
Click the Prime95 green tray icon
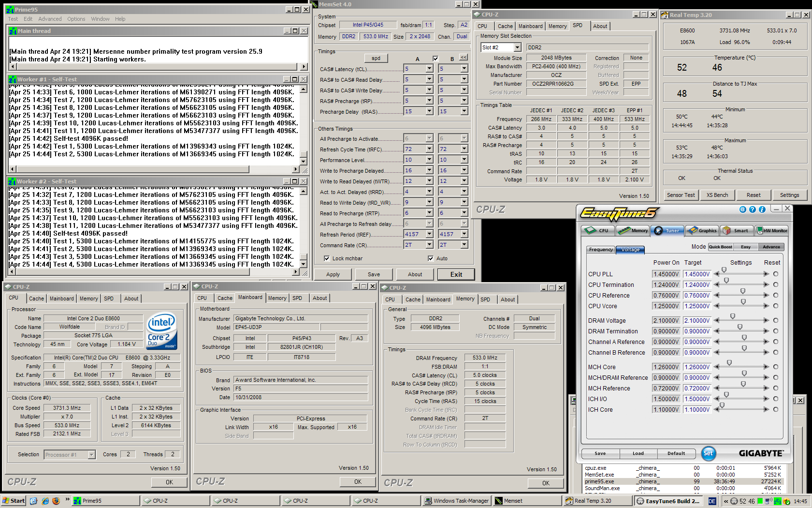pos(778,501)
